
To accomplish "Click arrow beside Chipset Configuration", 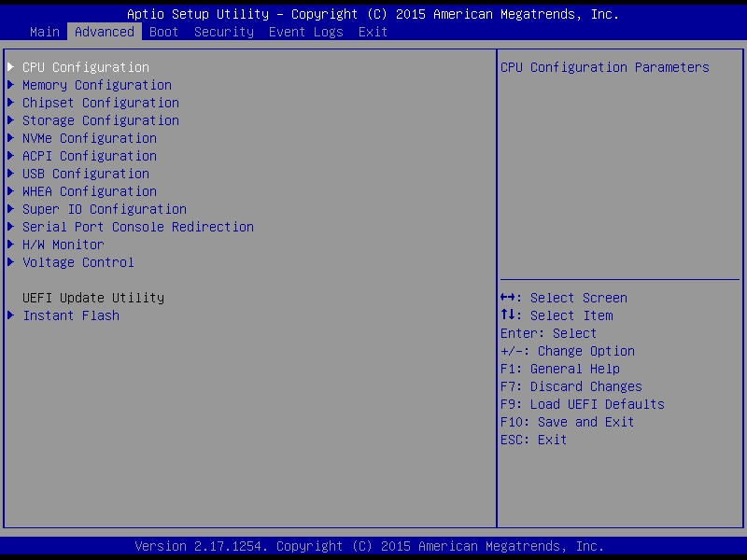I will [x=11, y=103].
